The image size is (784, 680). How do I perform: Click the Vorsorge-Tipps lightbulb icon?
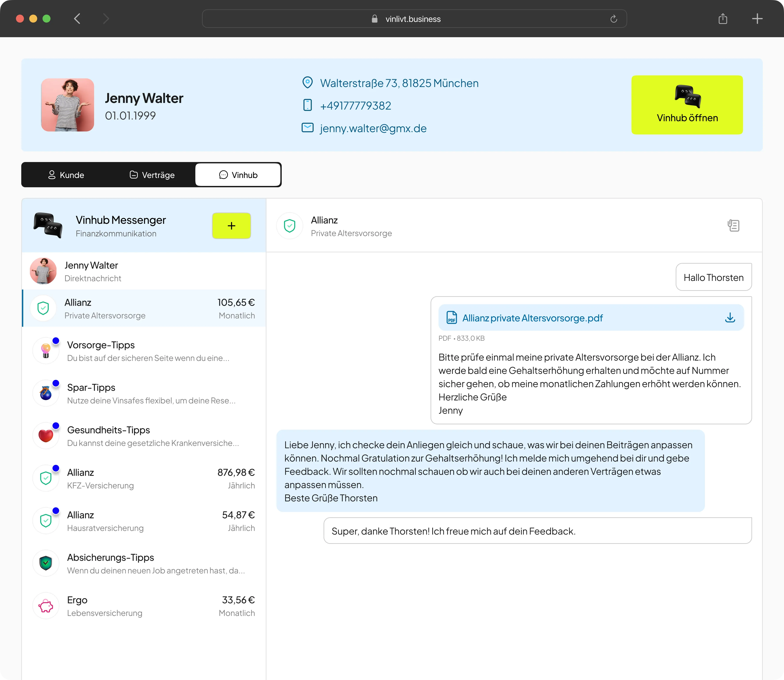click(46, 350)
